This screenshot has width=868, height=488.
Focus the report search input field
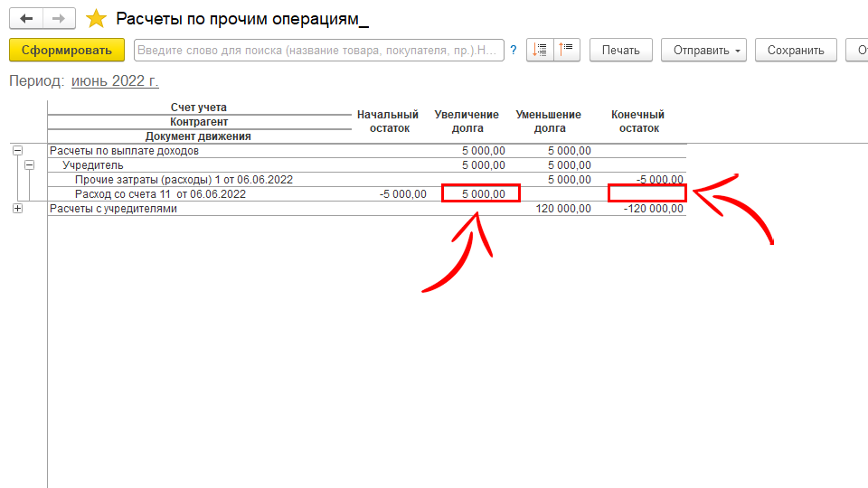tap(318, 51)
